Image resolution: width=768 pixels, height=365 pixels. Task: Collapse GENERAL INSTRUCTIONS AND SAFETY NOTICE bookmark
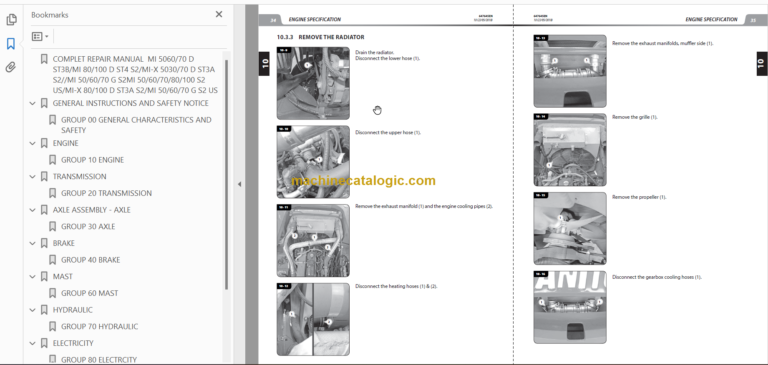[33, 103]
